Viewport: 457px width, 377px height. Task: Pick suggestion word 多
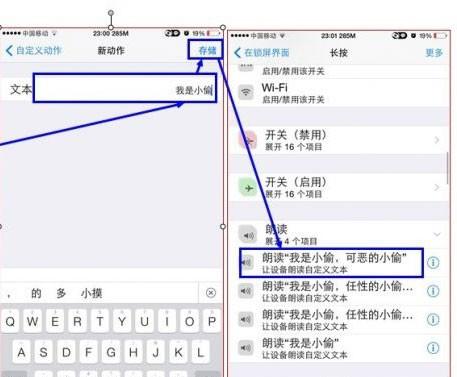(x=61, y=293)
